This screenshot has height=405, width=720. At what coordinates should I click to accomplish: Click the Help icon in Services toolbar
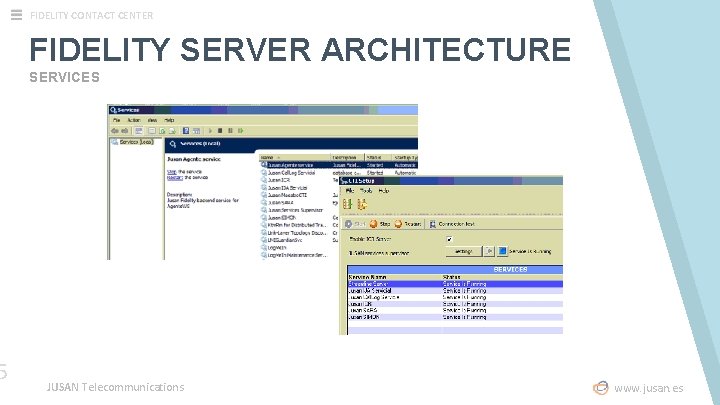tap(186, 131)
